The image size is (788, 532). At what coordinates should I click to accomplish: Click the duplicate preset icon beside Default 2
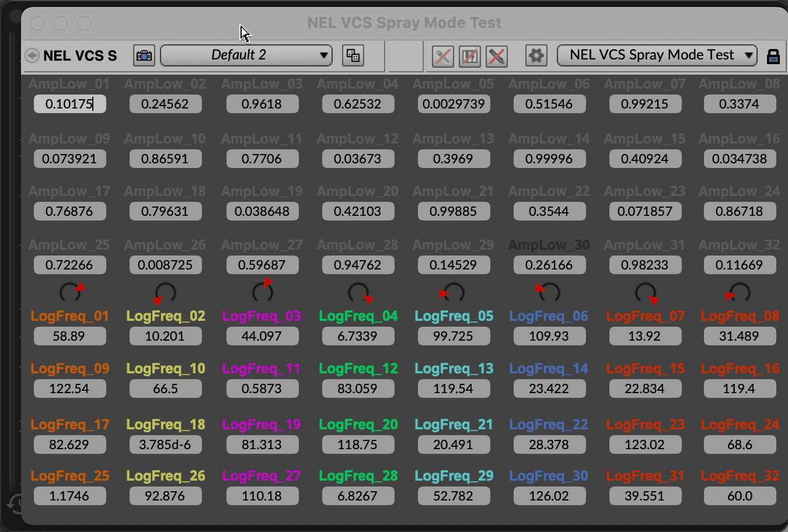pyautogui.click(x=353, y=55)
